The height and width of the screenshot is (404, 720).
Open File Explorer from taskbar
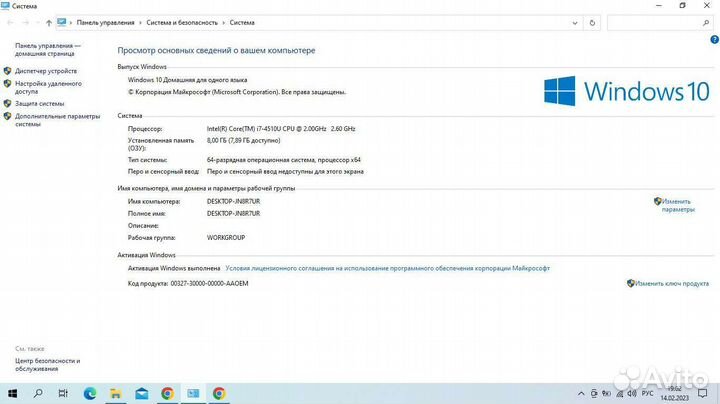116,393
